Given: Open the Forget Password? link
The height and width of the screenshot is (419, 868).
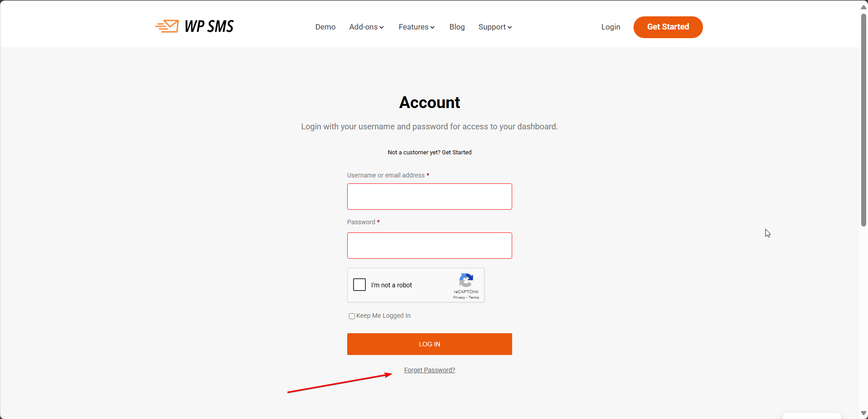Looking at the screenshot, I should tap(429, 370).
